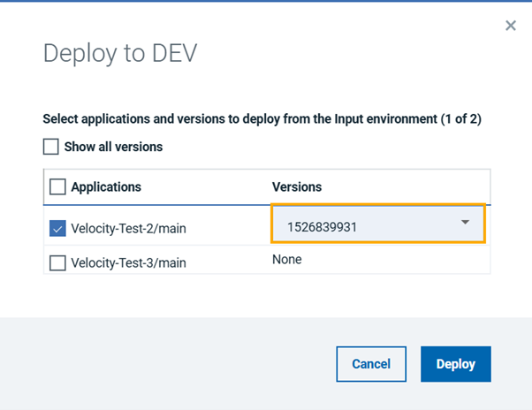Click the Show all versions label

tap(113, 147)
